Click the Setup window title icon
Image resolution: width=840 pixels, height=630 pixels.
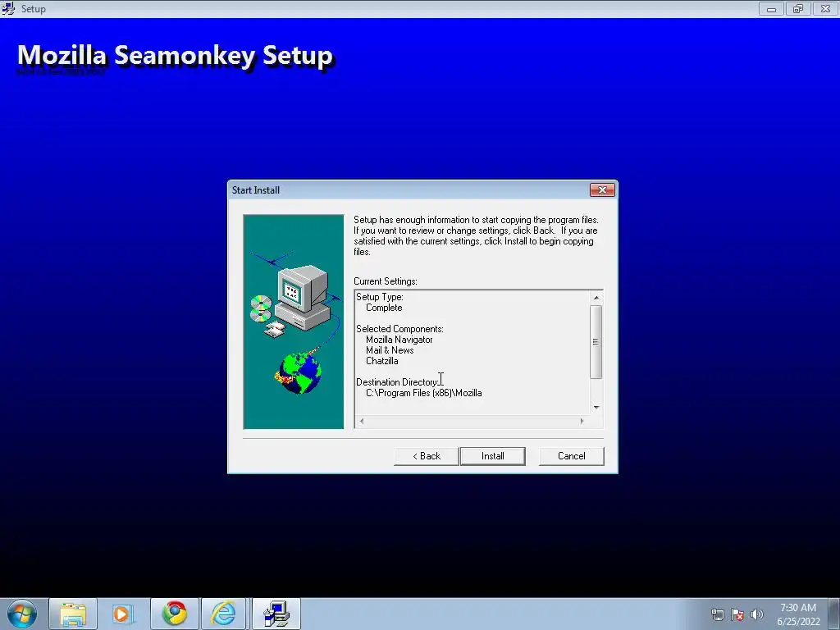(x=8, y=8)
